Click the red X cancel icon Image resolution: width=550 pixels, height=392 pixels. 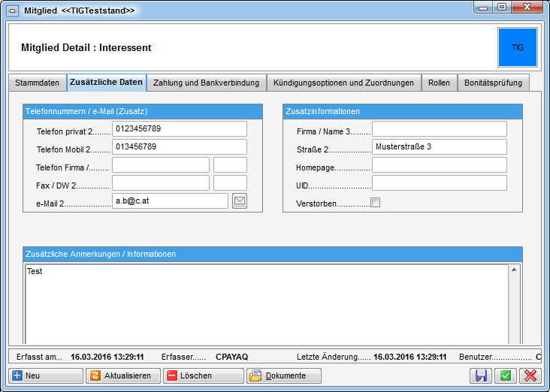(x=530, y=375)
